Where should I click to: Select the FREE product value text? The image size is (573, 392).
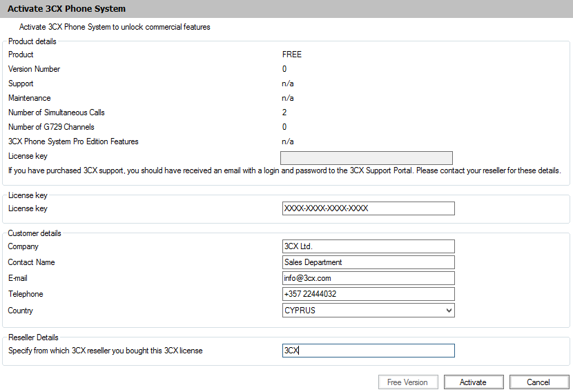click(x=291, y=55)
